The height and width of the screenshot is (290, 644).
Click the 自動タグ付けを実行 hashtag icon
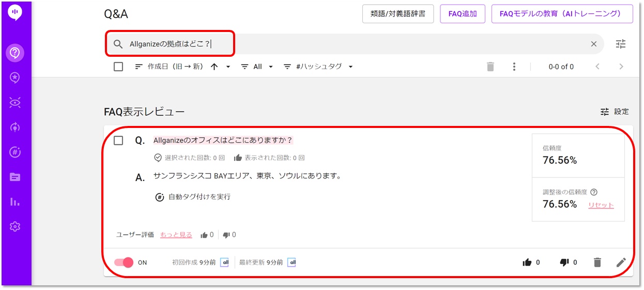point(160,197)
